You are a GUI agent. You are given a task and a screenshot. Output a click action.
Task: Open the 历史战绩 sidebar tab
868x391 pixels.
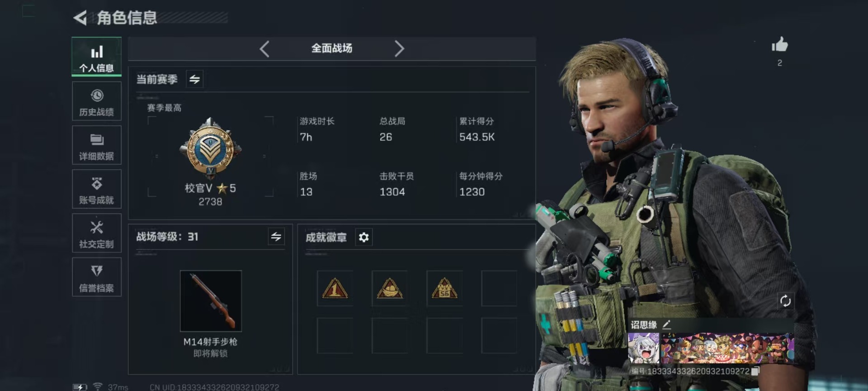pyautogui.click(x=96, y=101)
